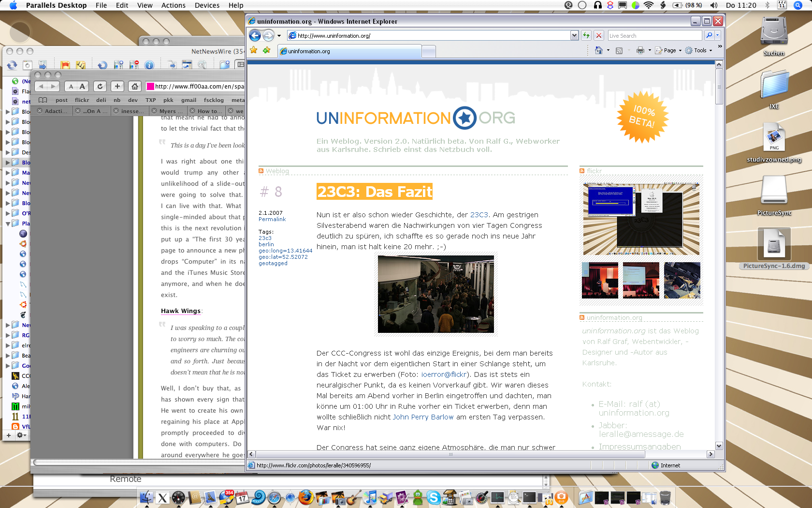Click the IE Print icon
812x508 pixels.
click(x=640, y=50)
